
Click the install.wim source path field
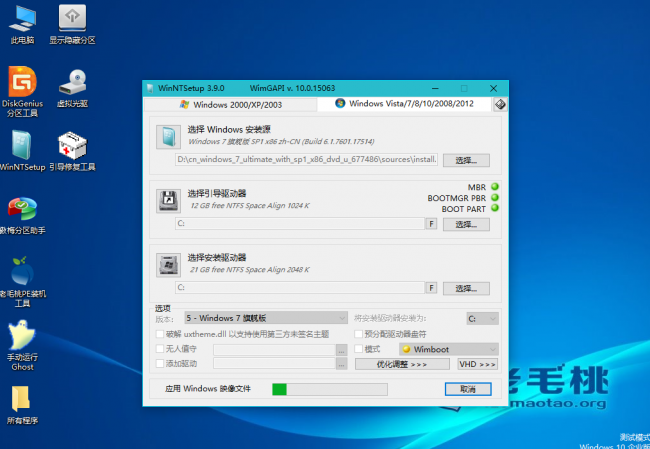pos(306,160)
